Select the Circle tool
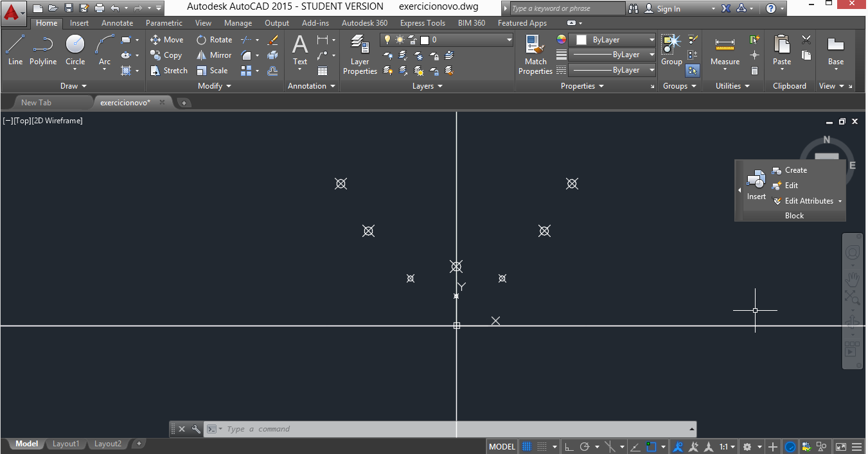Screen dimensions: 868x454 click(75, 50)
